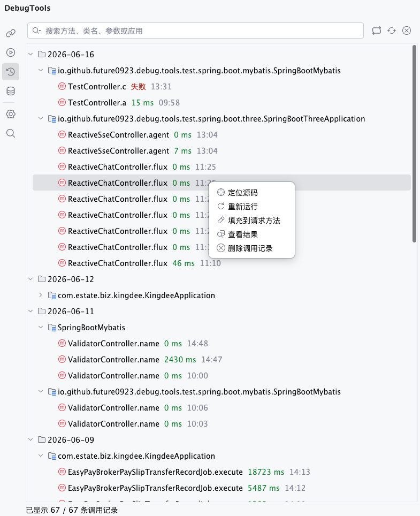
Task: Click module icon of KingdeeApplication under 2026-06-12
Action: [52, 295]
